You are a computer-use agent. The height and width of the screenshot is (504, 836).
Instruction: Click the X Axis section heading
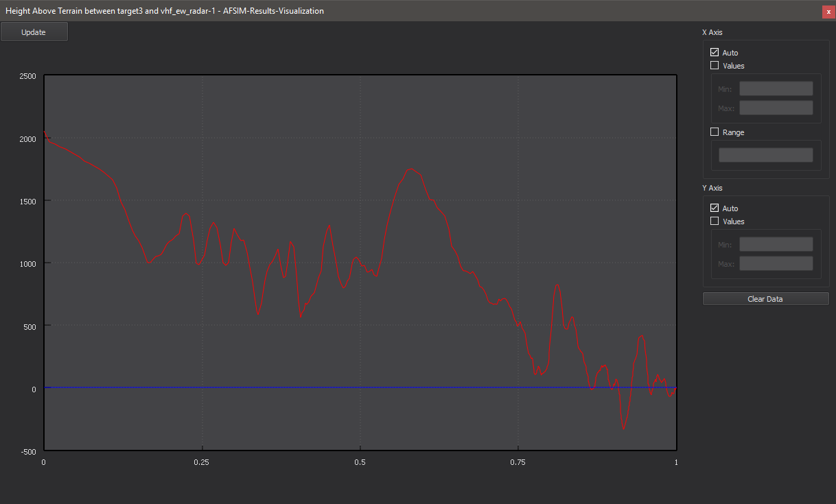712,32
